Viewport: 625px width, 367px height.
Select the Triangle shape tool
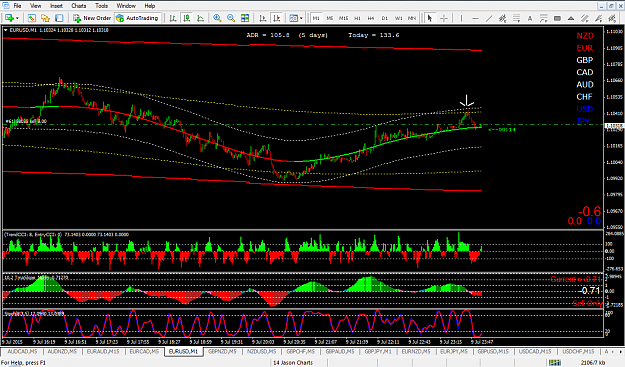point(571,18)
